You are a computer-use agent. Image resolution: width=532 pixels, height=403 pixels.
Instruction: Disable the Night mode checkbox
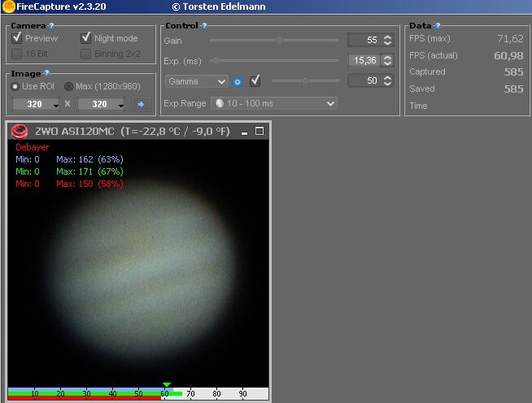point(87,38)
